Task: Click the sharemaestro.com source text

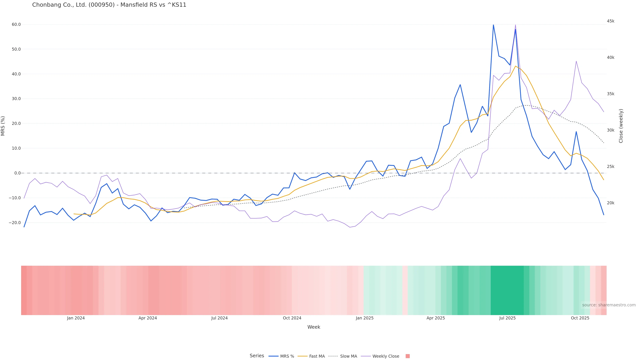Action: (x=609, y=305)
